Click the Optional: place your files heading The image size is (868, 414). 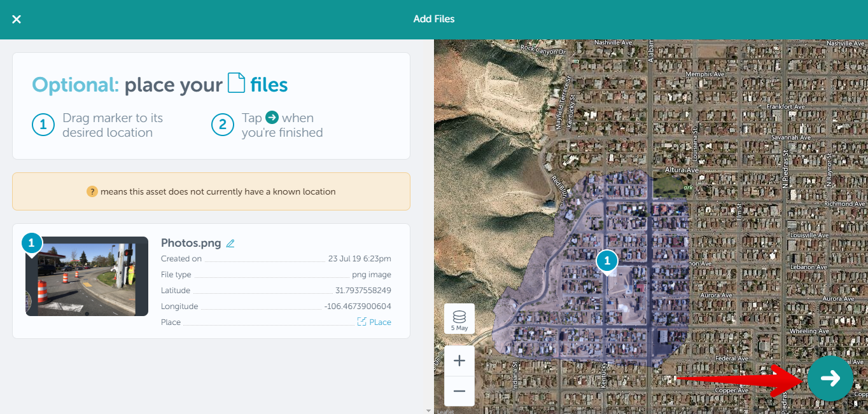pyautogui.click(x=160, y=85)
